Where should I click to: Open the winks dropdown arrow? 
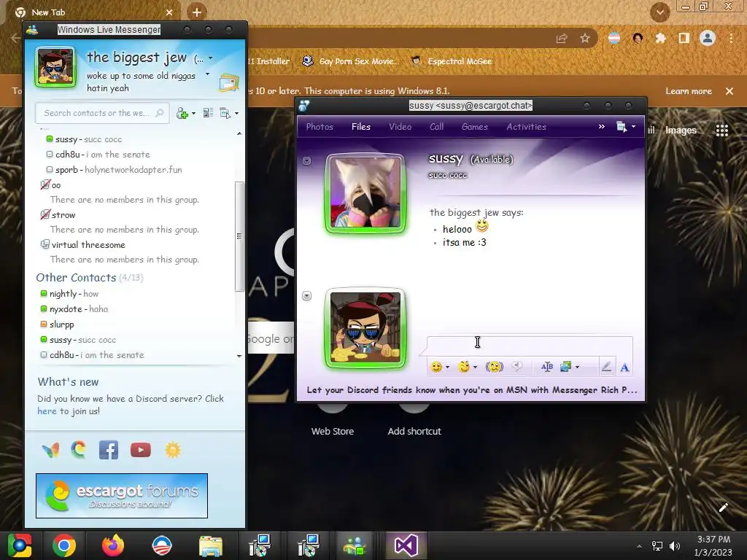click(475, 367)
